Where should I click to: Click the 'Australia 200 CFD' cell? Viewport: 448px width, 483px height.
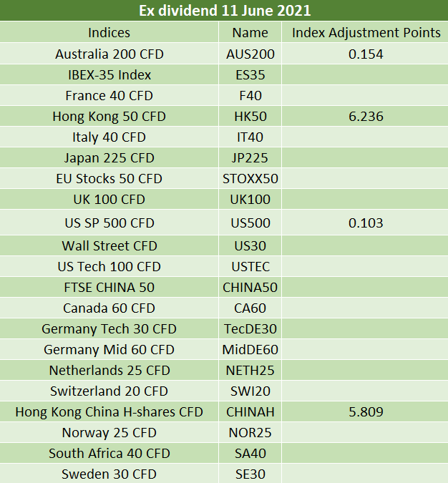point(109,54)
